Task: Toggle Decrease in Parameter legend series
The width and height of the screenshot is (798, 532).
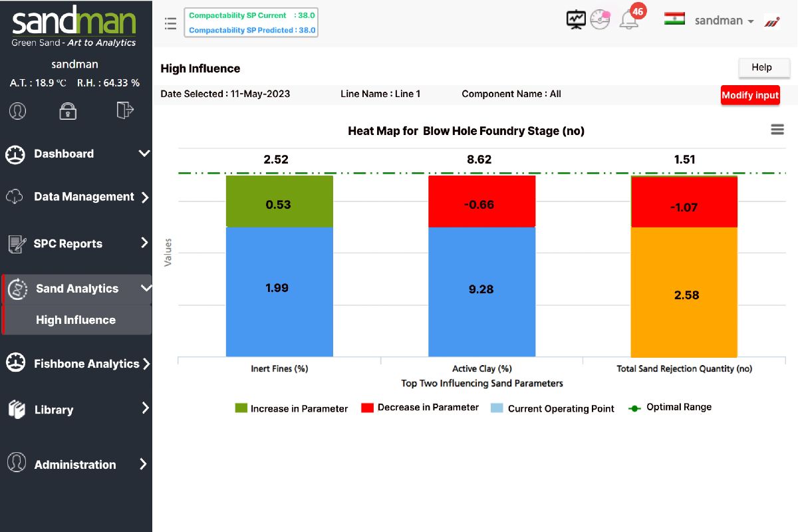Action: [420, 407]
